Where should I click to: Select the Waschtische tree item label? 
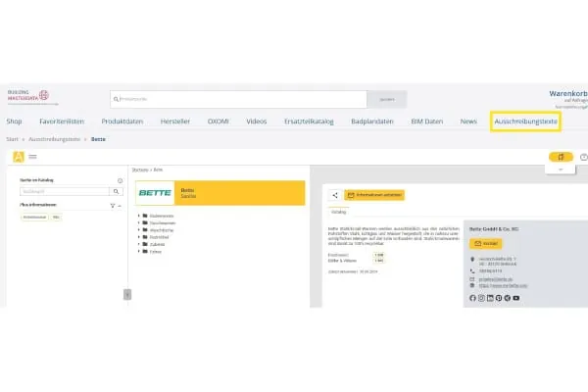162,230
